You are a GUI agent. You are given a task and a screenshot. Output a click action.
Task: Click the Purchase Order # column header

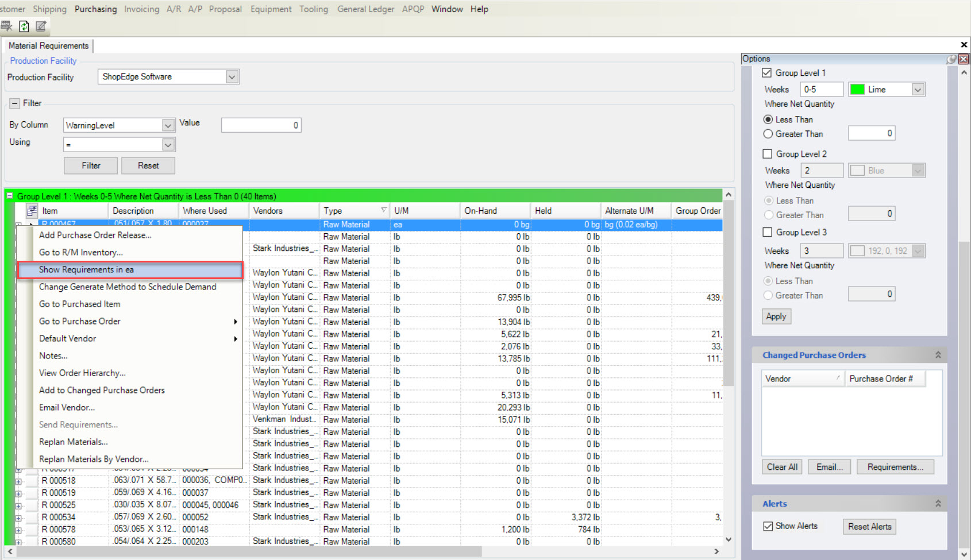[x=885, y=379]
